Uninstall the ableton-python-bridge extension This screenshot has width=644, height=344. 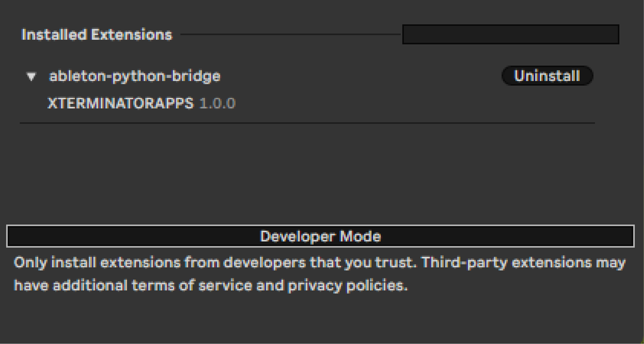coord(547,76)
